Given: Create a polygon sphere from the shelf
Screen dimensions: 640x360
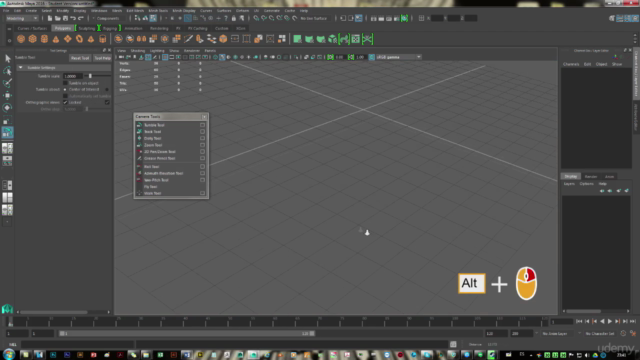Looking at the screenshot, I should click(21, 39).
